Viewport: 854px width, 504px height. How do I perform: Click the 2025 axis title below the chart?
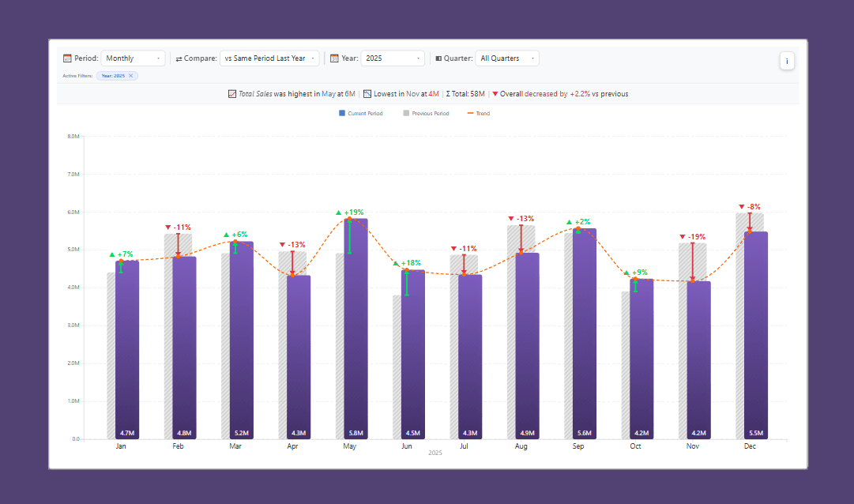point(435,453)
